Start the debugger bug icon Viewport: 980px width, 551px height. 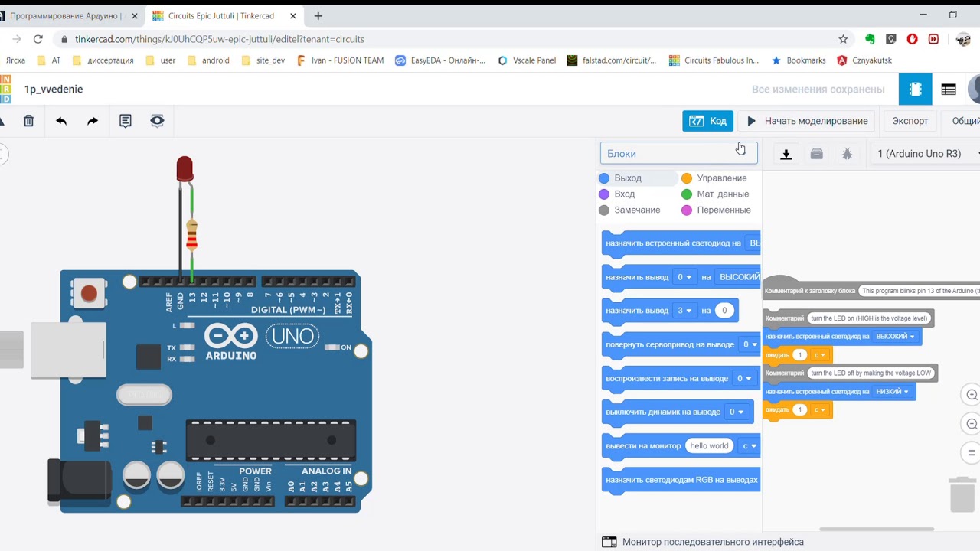[x=847, y=154]
